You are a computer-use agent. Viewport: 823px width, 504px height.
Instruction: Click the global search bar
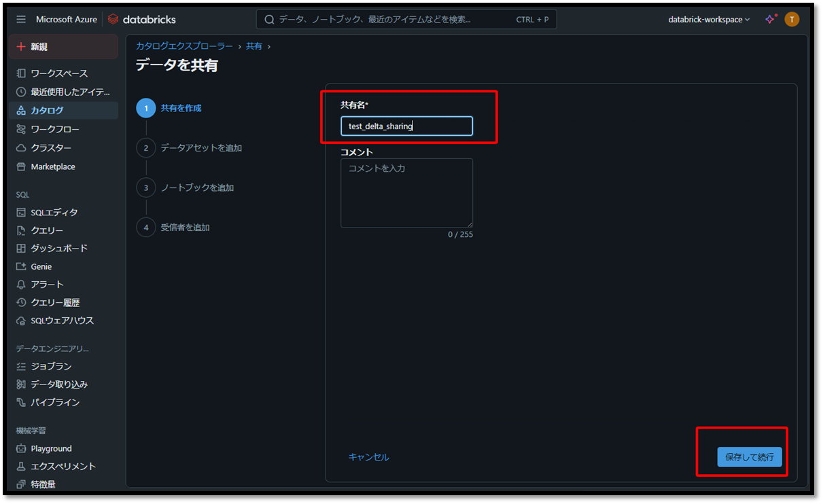(x=406, y=20)
